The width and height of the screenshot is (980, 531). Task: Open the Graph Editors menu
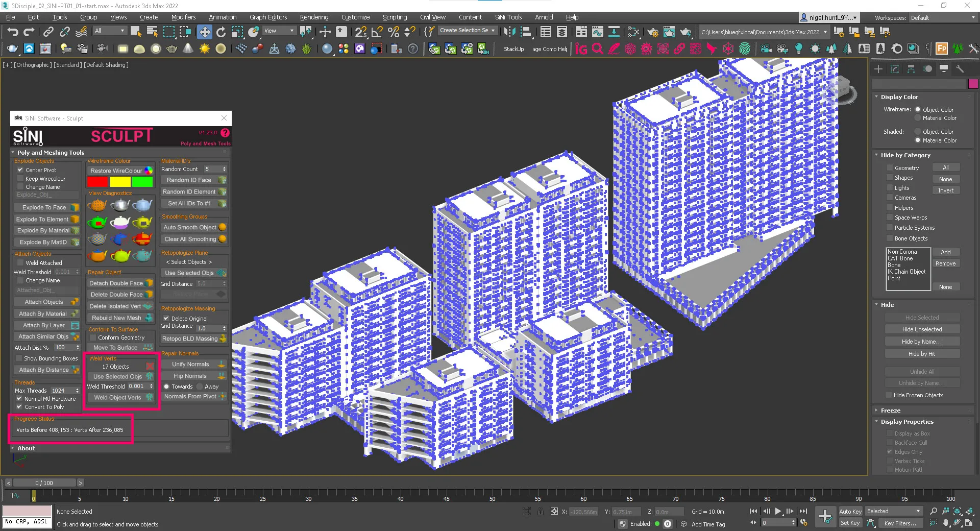pos(268,17)
